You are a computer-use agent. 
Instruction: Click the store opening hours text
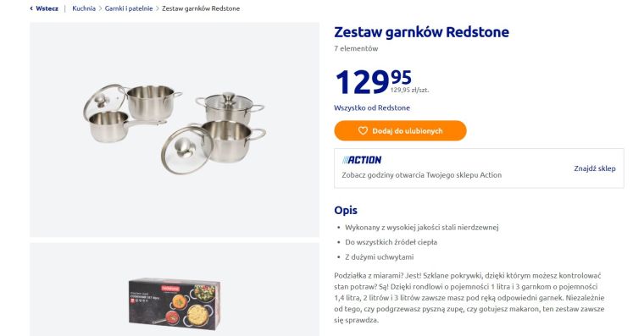[x=422, y=175]
